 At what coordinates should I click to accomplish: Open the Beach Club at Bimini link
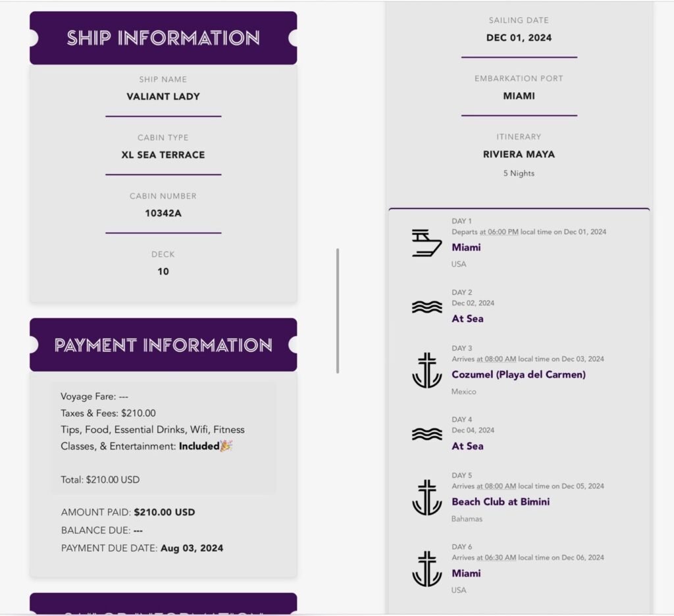500,501
